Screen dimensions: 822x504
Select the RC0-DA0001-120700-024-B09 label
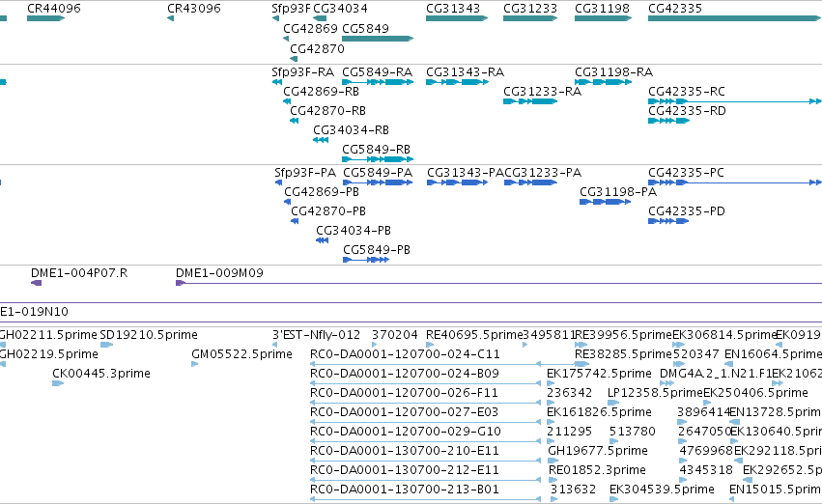coord(404,374)
